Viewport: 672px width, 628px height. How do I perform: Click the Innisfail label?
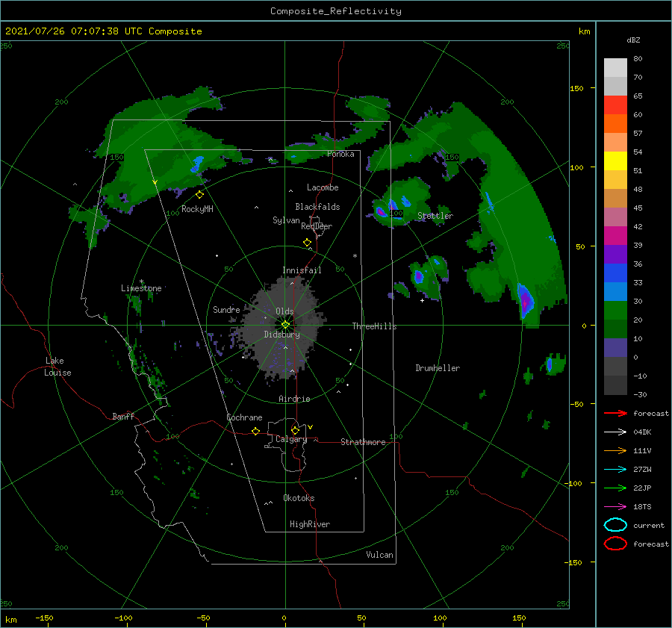tap(302, 270)
